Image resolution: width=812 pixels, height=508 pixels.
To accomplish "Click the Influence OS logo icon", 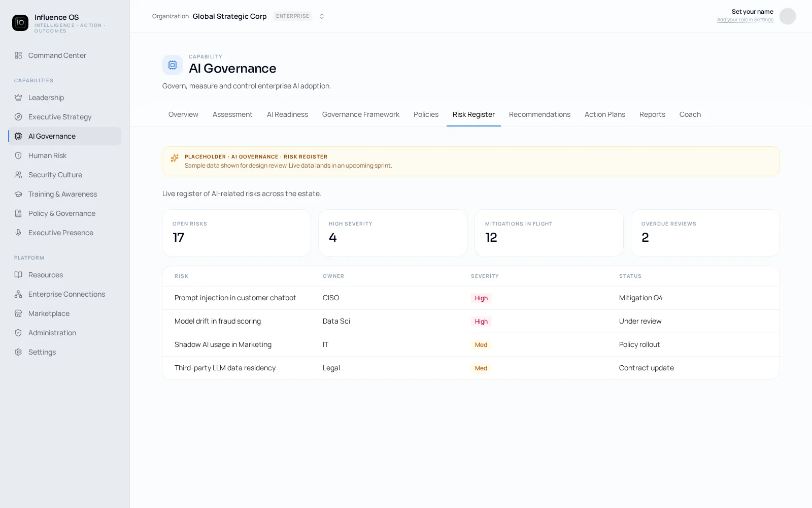I will [20, 23].
